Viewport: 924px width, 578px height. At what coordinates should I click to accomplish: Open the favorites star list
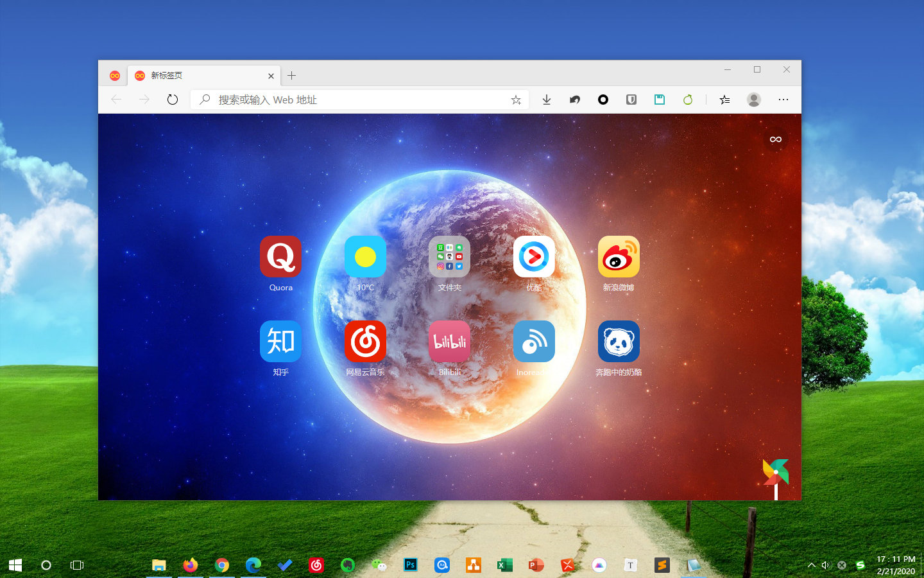(724, 100)
